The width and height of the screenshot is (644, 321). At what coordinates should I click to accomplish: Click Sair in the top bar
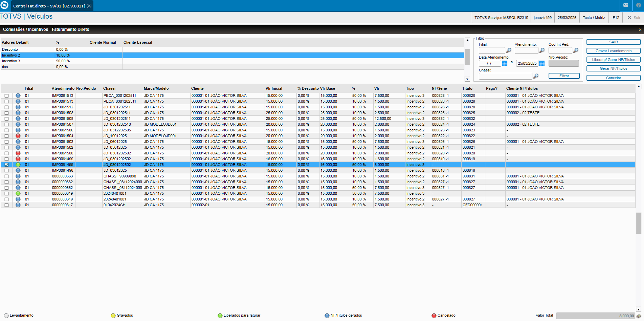pyautogui.click(x=634, y=18)
